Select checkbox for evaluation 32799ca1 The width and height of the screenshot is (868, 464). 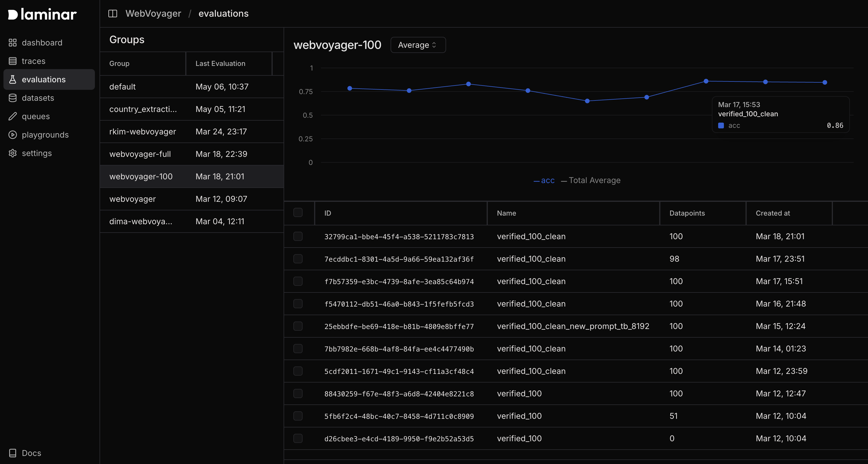pos(298,236)
